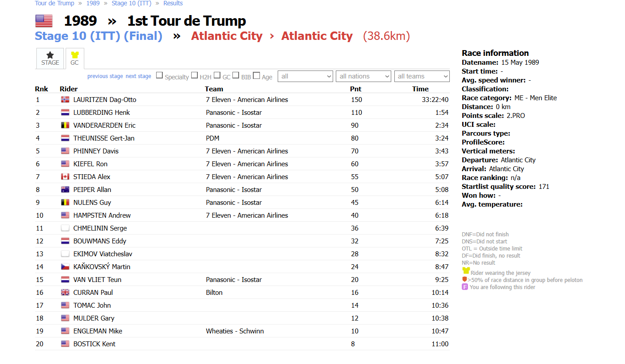Open rider TOMAC John's profile
Viewport: 625px width, 364px height.
pos(92,305)
